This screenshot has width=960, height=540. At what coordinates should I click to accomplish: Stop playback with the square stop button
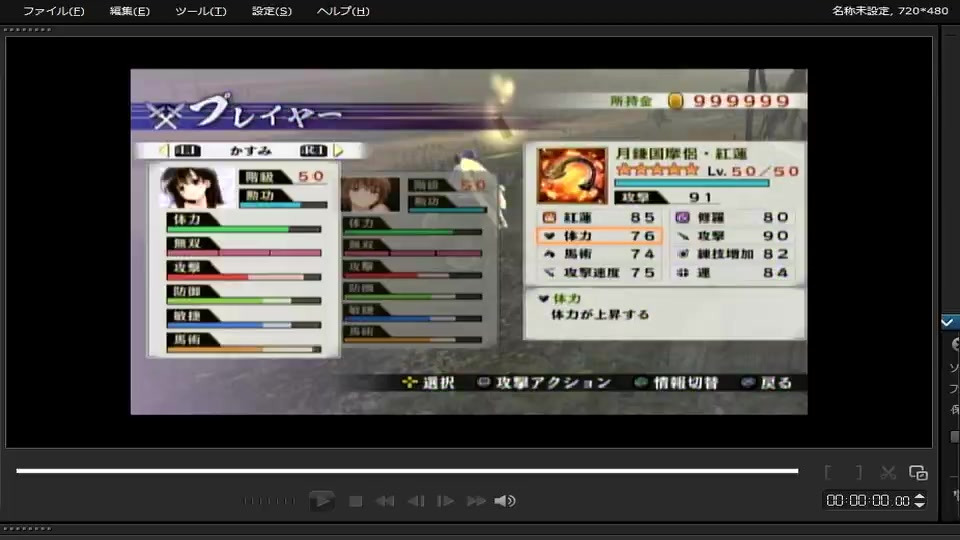click(355, 501)
